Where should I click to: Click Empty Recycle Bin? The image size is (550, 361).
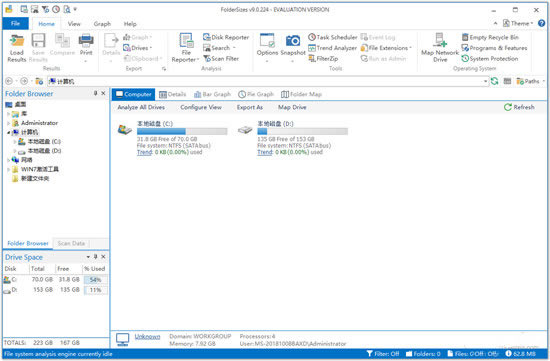tap(490, 37)
